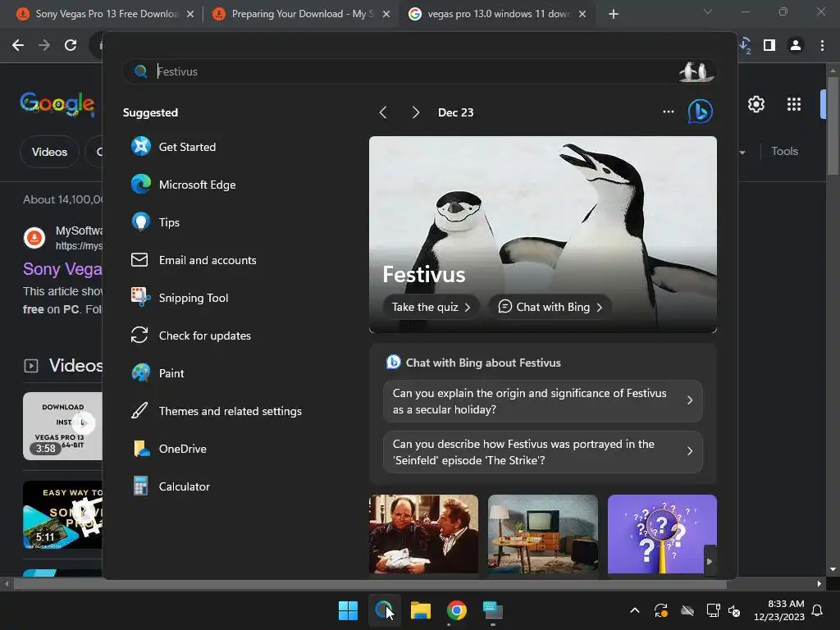The image size is (840, 630).
Task: Open File Explorer from taskbar
Action: (x=421, y=610)
